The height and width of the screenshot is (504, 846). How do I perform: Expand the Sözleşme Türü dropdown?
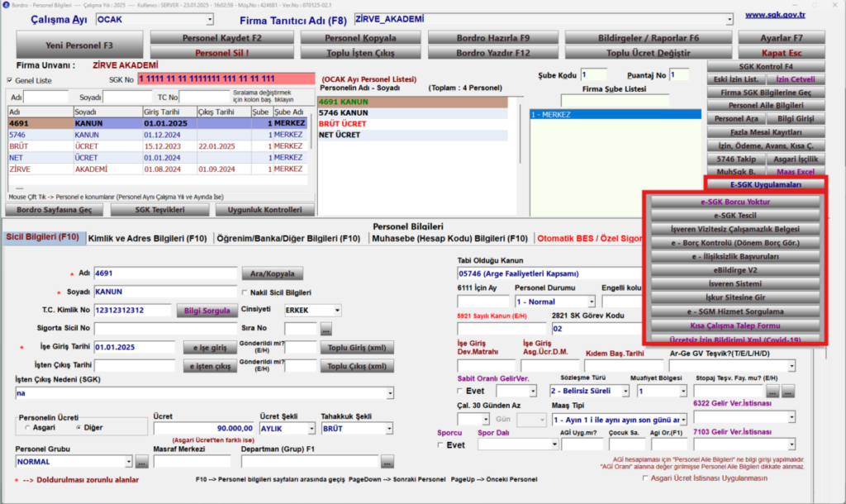click(x=625, y=391)
